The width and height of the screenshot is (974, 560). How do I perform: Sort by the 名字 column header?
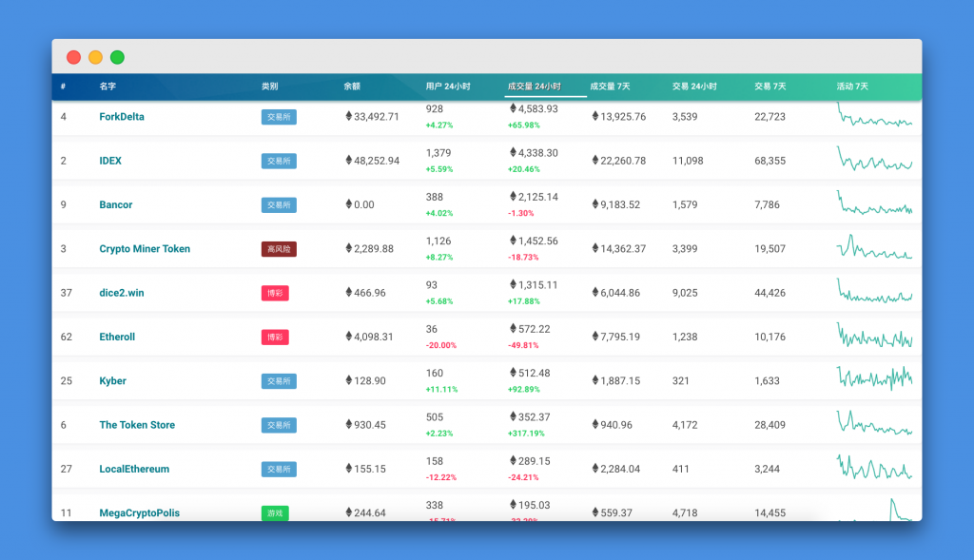[x=107, y=87]
